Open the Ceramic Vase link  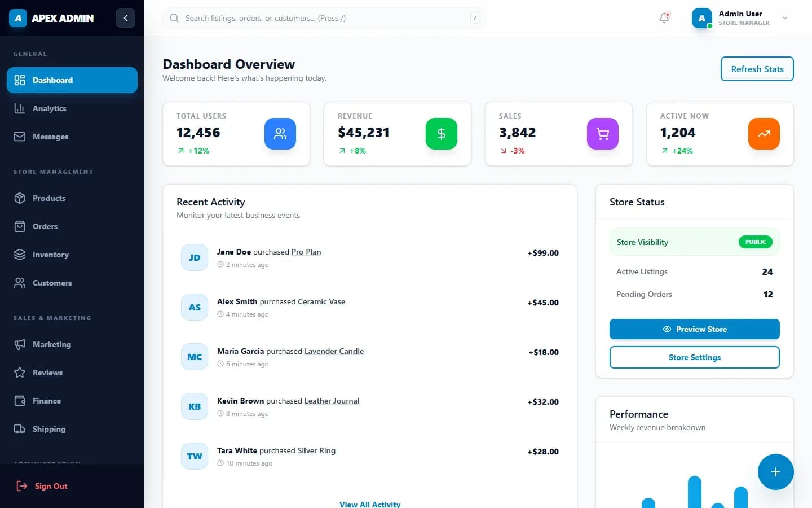click(x=321, y=301)
